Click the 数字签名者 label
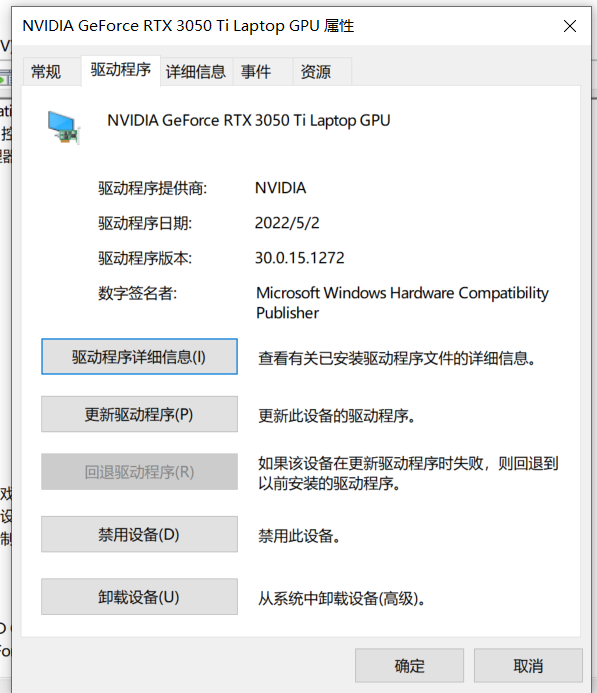This screenshot has height=693, width=597. pyautogui.click(x=137, y=293)
